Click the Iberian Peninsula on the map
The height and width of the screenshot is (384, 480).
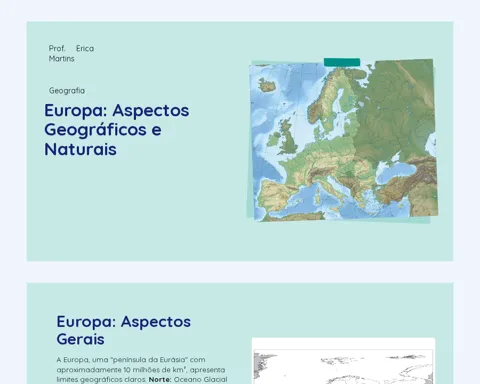pyautogui.click(x=276, y=195)
